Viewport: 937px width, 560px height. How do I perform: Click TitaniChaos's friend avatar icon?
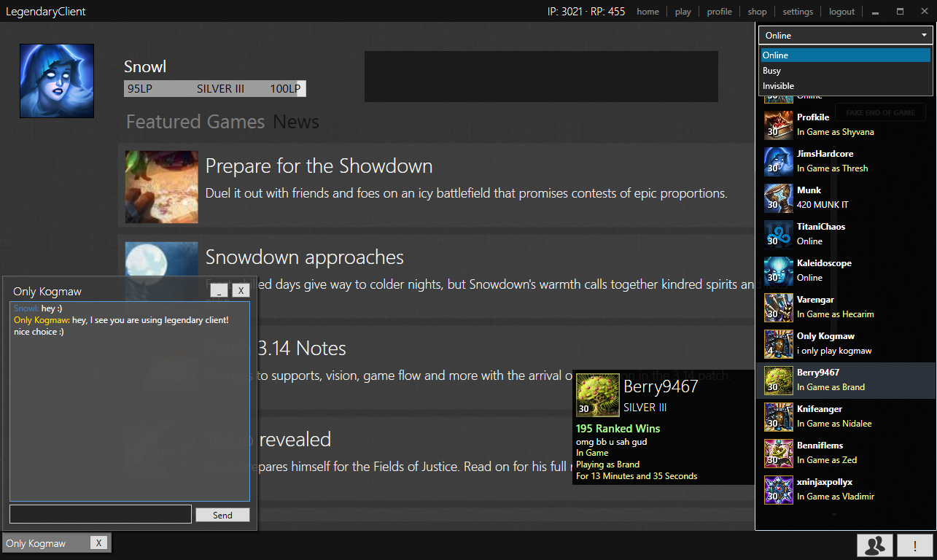pos(779,234)
